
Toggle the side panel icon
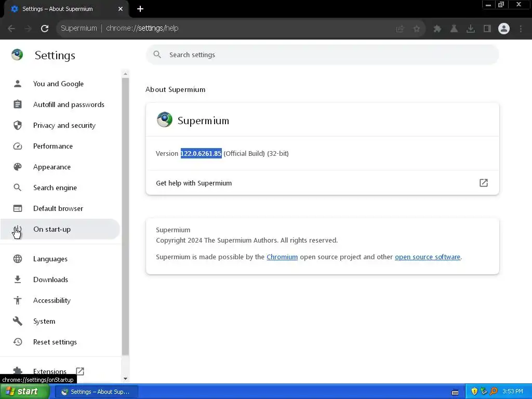(x=487, y=29)
